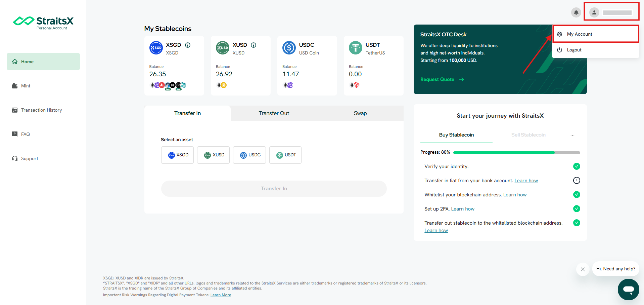Screen dimensions: 644x305
Task: Click the Transaction History icon in sidebar
Action: (15, 110)
